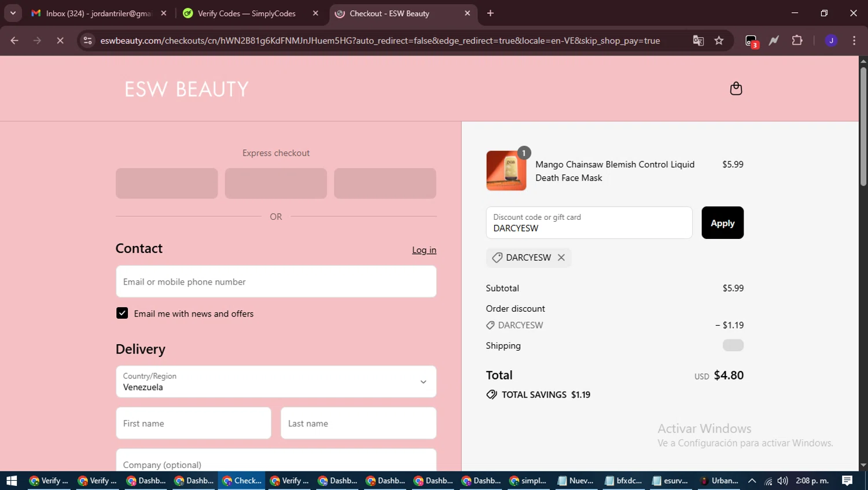Click the third express checkout button placeholder
Viewport: 868px width, 490px height.
point(385,183)
